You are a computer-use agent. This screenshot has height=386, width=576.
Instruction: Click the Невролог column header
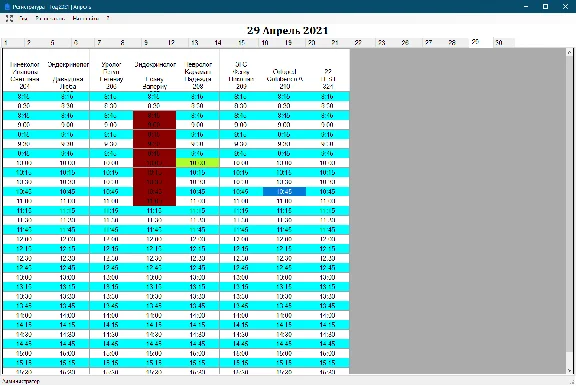[198, 75]
